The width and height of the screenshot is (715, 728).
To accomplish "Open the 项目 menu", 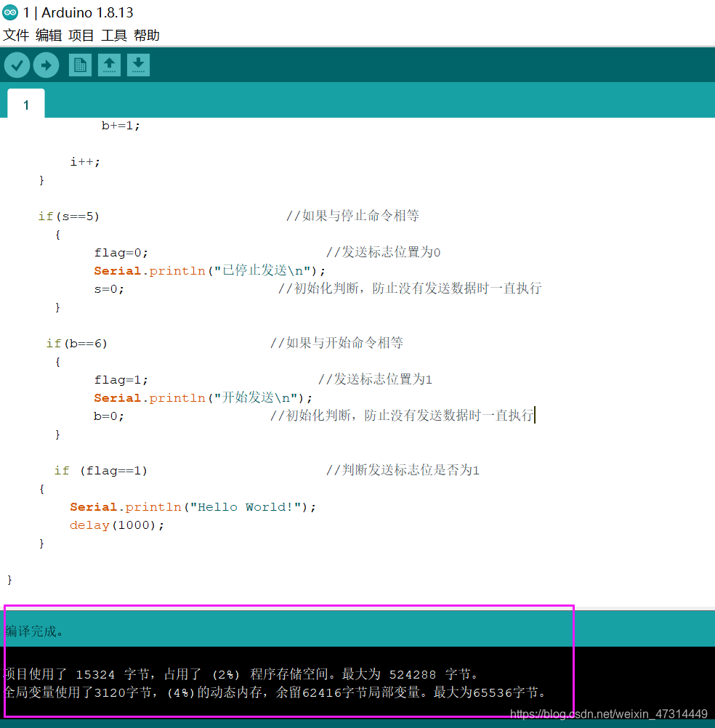I will coord(81,36).
